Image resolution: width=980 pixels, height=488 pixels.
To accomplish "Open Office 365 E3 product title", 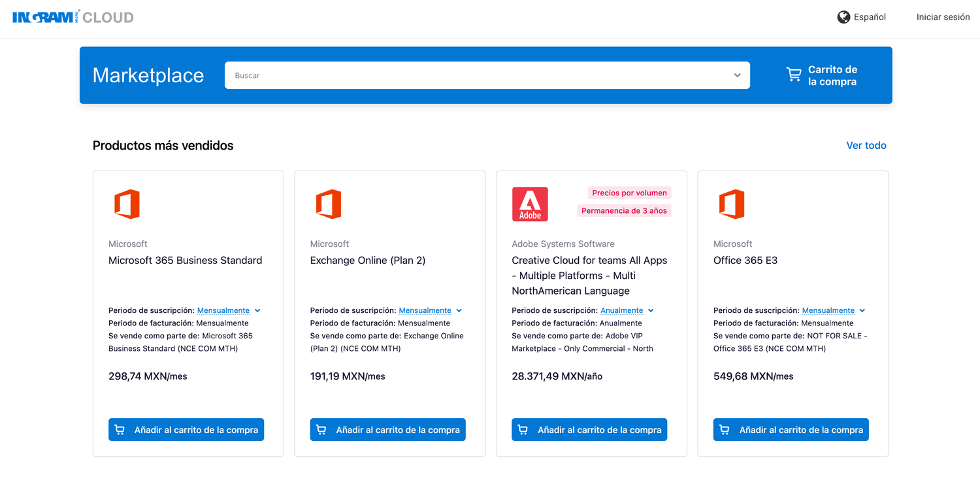I will pyautogui.click(x=745, y=260).
